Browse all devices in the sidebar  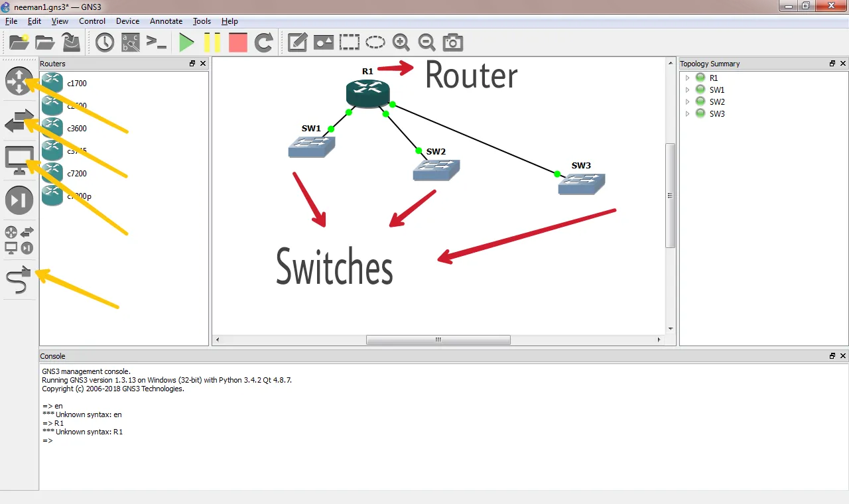coord(19,240)
